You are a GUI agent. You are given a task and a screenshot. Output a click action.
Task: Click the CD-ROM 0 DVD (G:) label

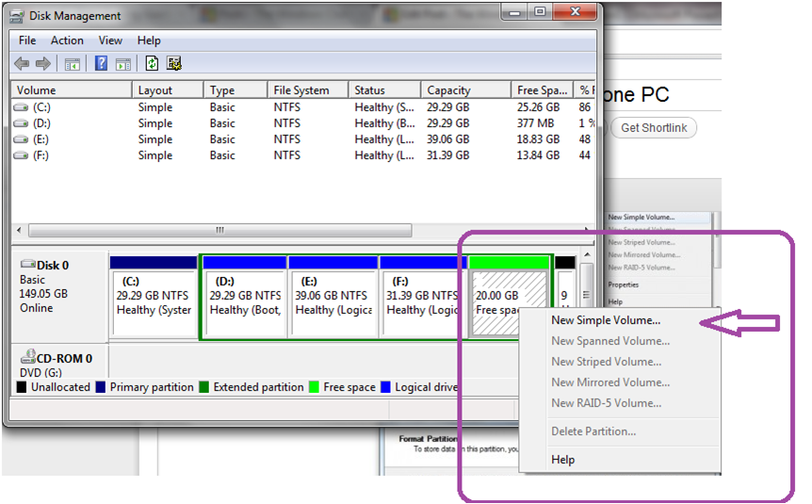click(x=56, y=366)
